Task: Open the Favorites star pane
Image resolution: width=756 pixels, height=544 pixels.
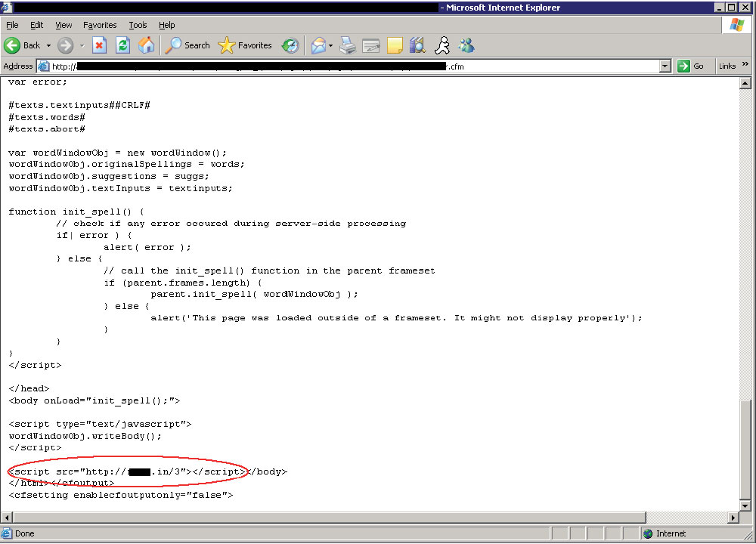Action: pos(245,45)
